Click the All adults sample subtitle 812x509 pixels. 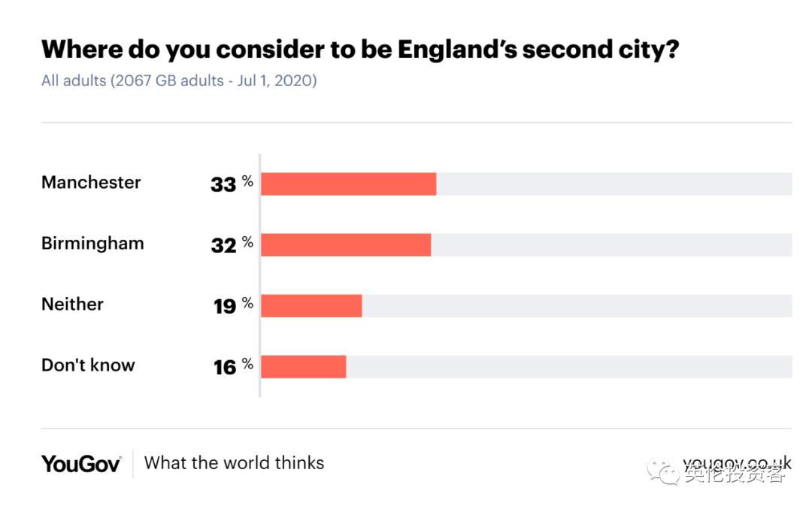(179, 80)
